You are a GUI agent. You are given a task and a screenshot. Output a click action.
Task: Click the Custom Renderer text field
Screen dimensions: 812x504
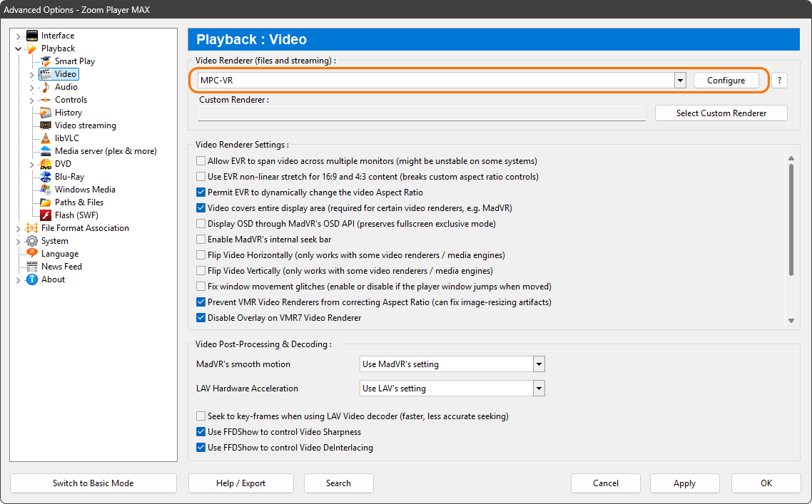pyautogui.click(x=422, y=113)
